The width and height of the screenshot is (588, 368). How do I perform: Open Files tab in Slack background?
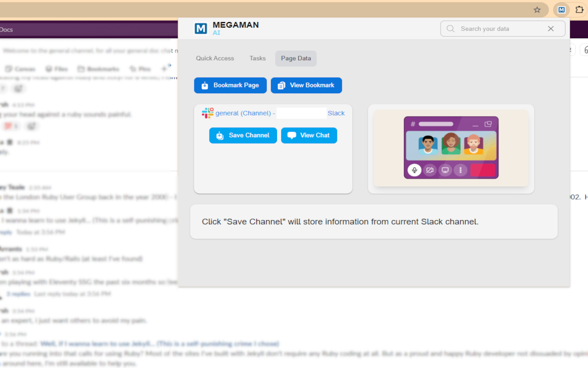click(x=57, y=69)
